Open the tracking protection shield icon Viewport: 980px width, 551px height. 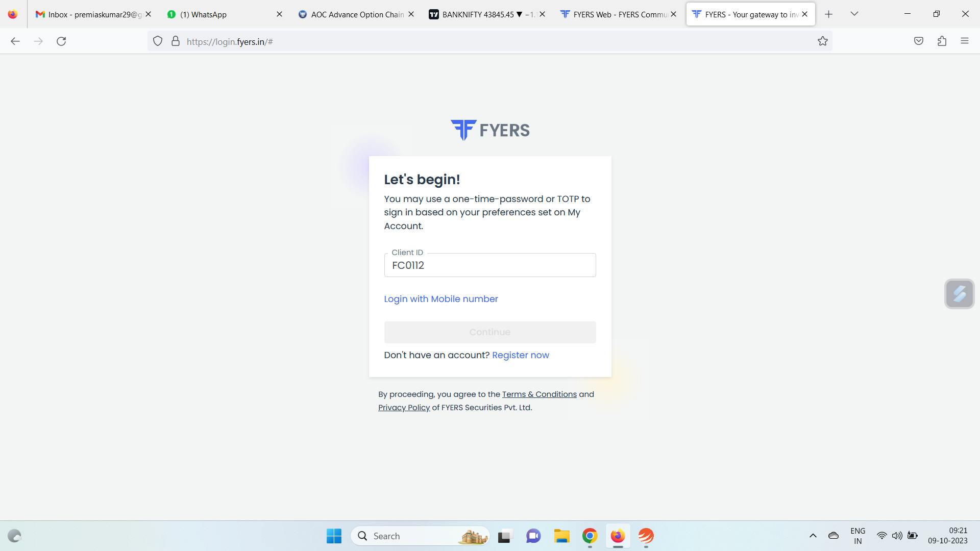[x=158, y=41]
